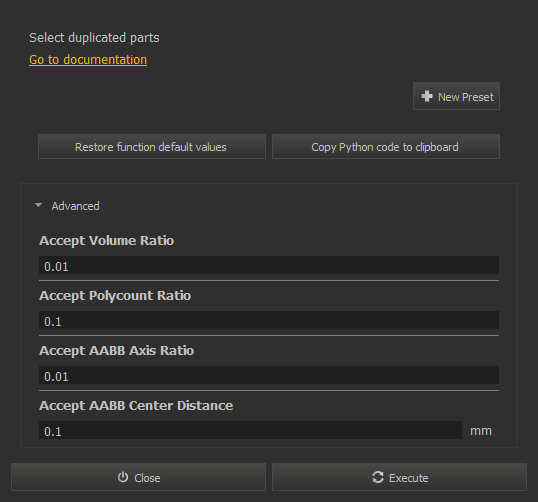Copy Python code to clipboard

coord(386,147)
